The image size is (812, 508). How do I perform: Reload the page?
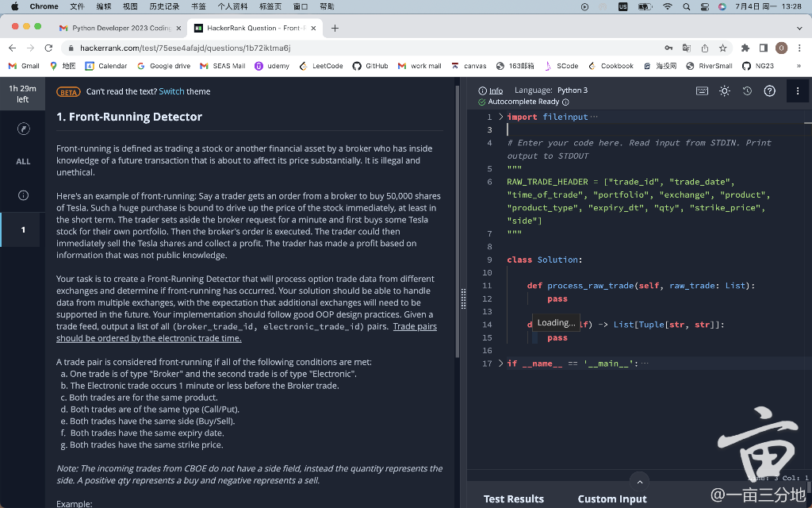(48, 48)
